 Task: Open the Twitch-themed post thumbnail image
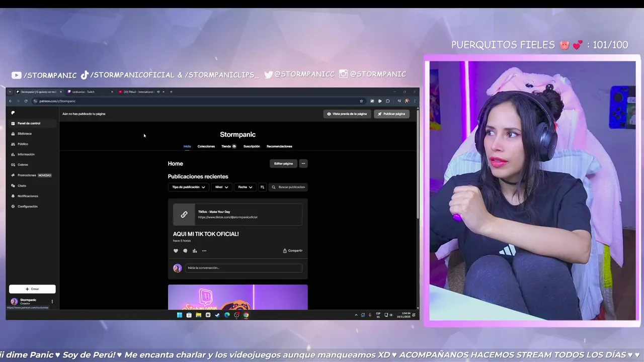pyautogui.click(x=237, y=297)
